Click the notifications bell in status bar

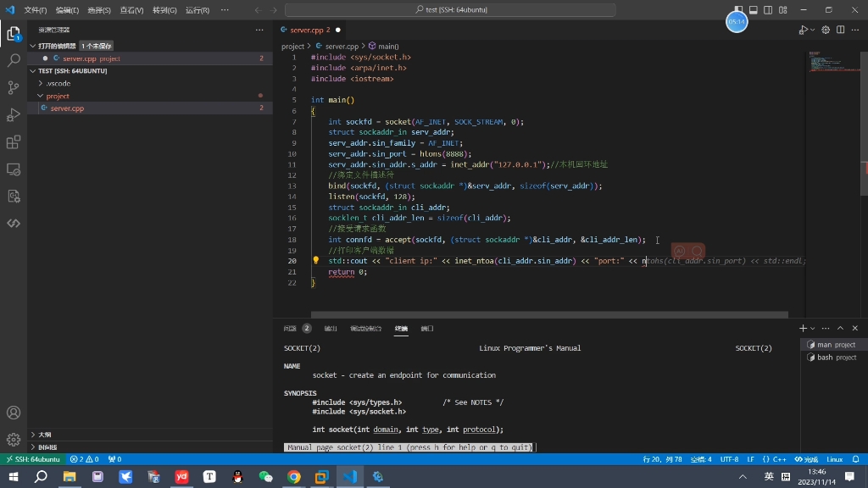click(x=856, y=459)
